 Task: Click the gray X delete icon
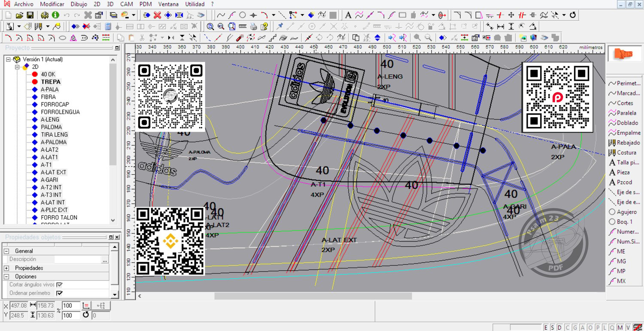[x=88, y=15]
